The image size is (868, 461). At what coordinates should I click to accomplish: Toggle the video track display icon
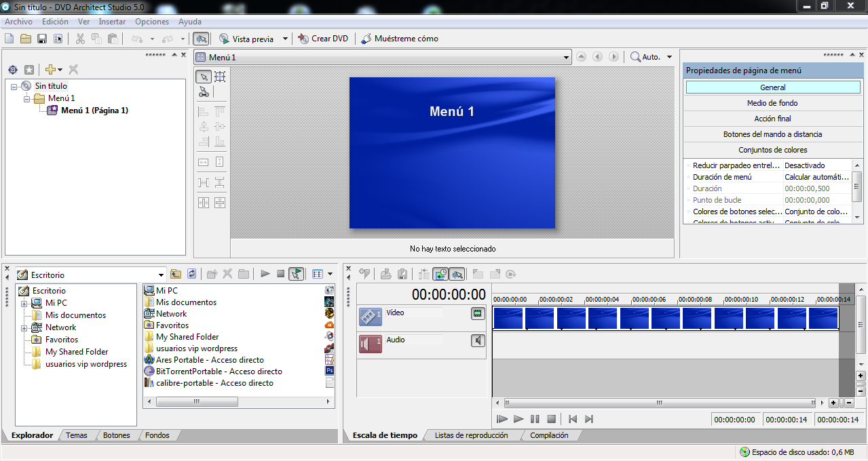478,313
